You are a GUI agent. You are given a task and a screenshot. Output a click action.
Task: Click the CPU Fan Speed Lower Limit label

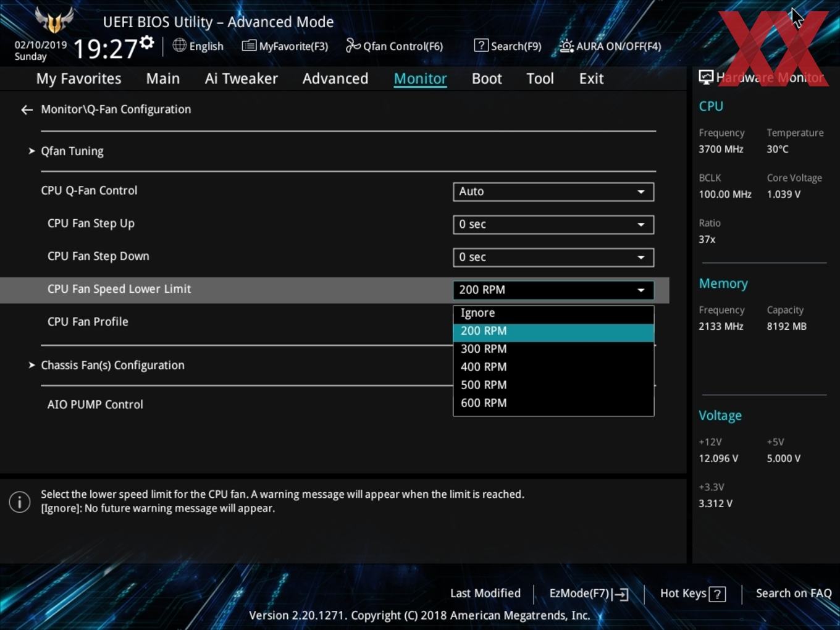click(x=119, y=289)
